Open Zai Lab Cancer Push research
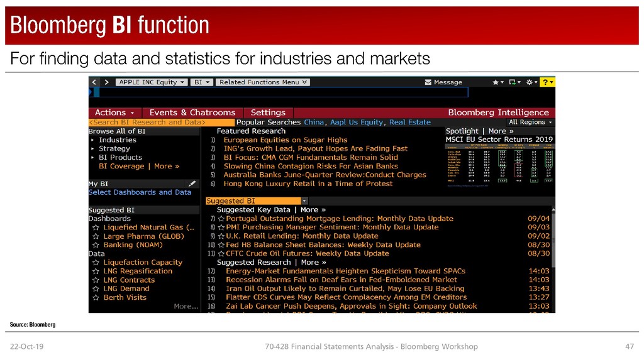Viewport: 644px width, 362px height. 352,306
